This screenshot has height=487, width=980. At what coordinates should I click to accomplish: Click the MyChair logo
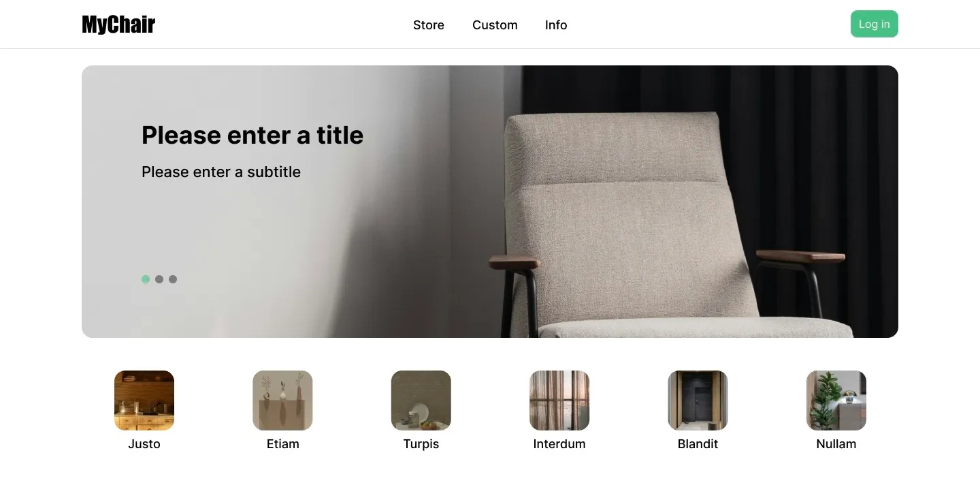[118, 25]
